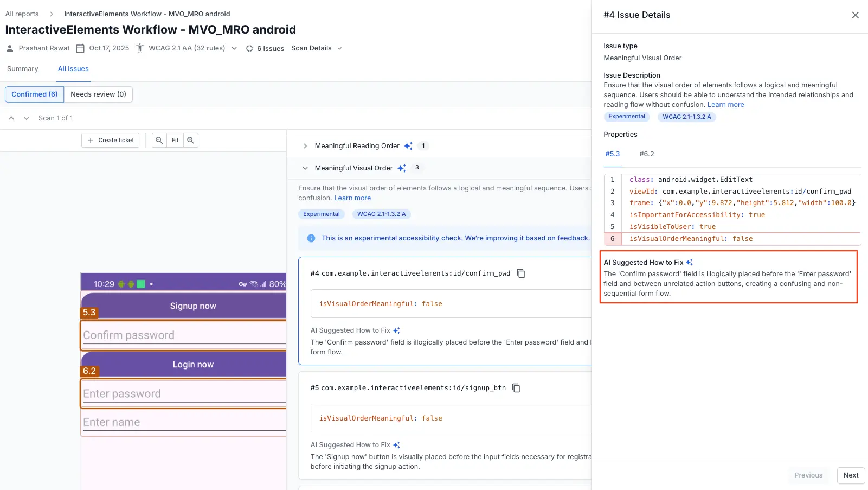The height and width of the screenshot is (490, 868).
Task: Click the calendar icon next to Oct 17, 2025
Action: (x=79, y=48)
